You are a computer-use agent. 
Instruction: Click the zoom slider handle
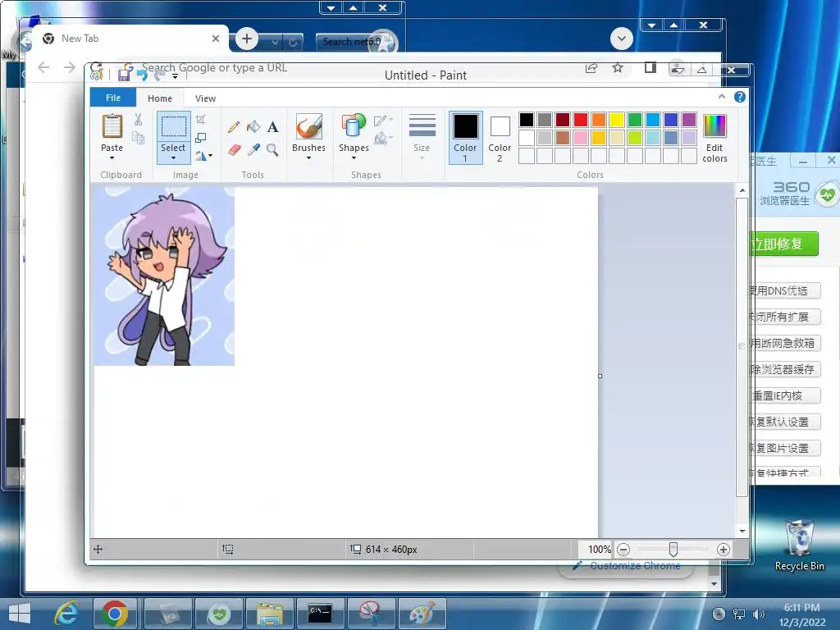coord(673,549)
